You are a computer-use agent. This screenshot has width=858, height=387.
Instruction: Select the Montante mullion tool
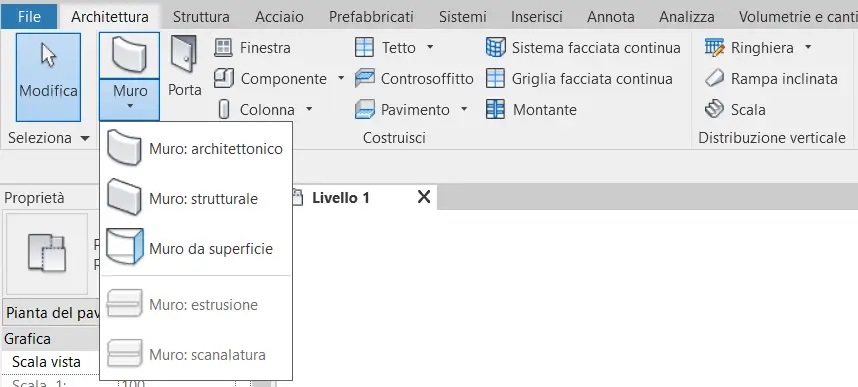tap(531, 109)
